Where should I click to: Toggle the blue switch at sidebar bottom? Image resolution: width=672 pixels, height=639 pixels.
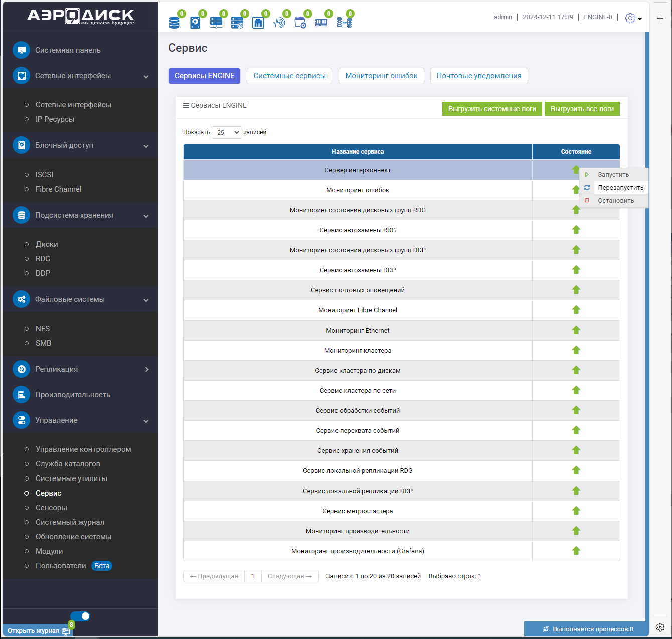80,616
